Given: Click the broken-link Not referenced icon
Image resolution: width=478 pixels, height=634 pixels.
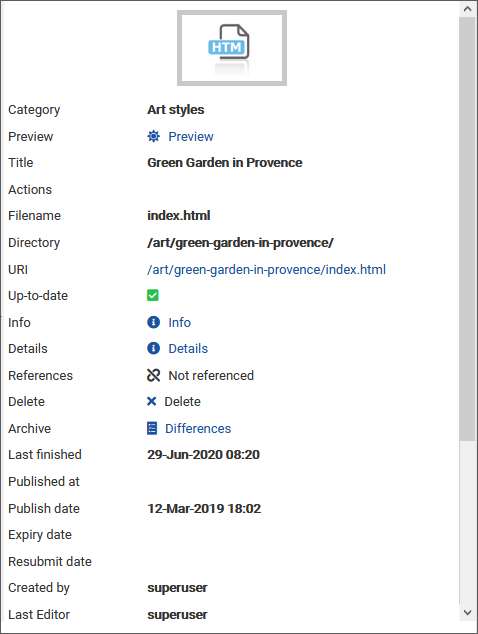Looking at the screenshot, I should (x=154, y=375).
